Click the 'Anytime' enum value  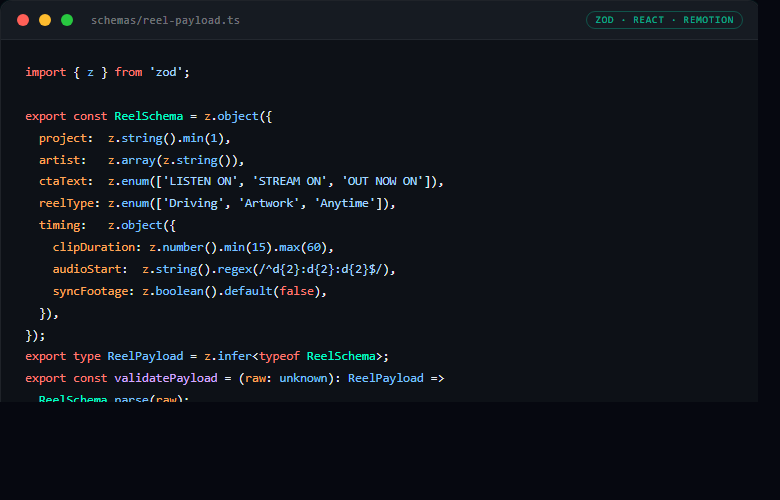coord(344,203)
